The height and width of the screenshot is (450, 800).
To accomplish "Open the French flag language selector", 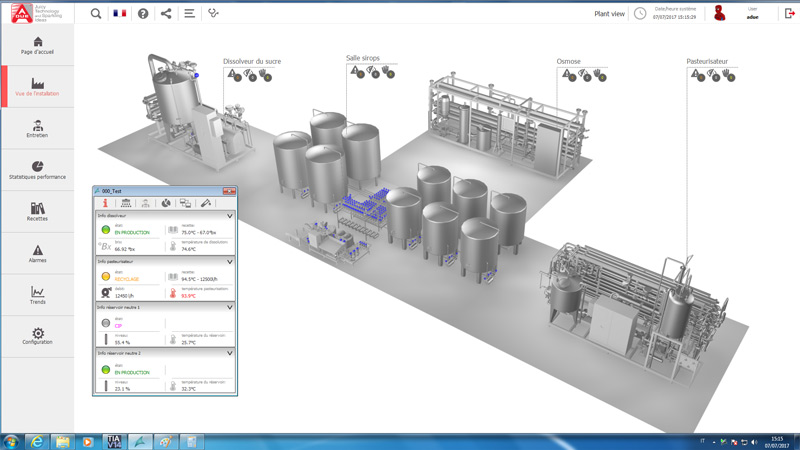I will pos(119,14).
